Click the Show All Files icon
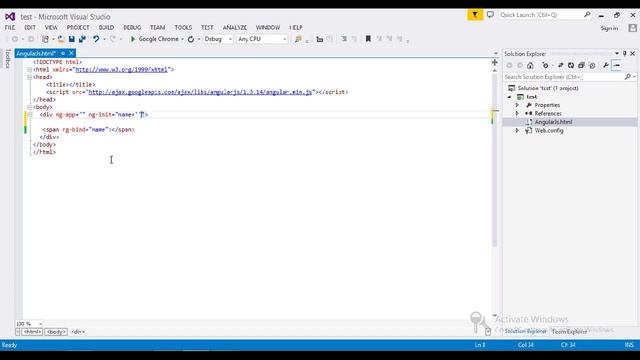 click(592, 65)
